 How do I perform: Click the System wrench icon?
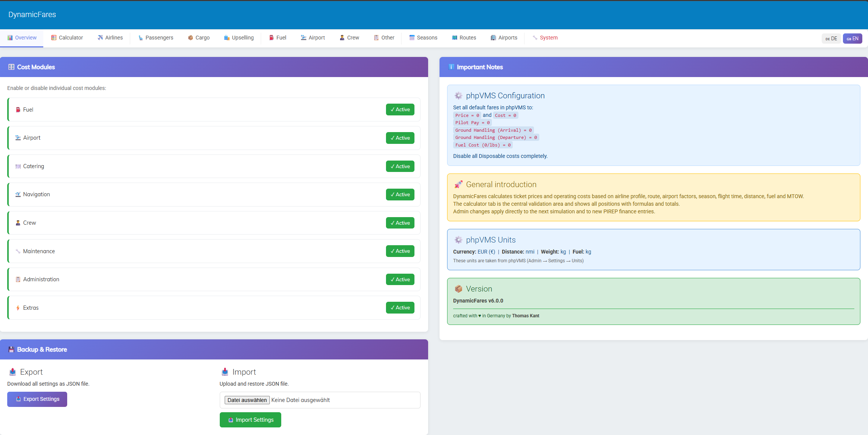535,38
